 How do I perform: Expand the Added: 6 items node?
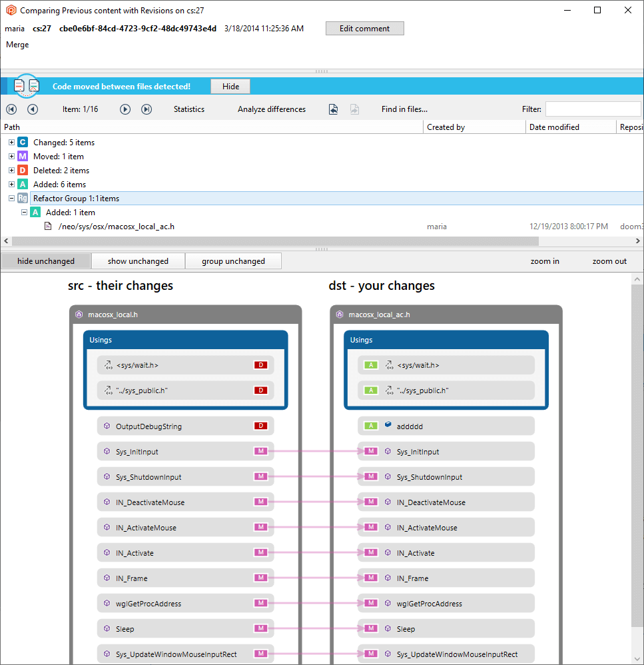coord(11,184)
